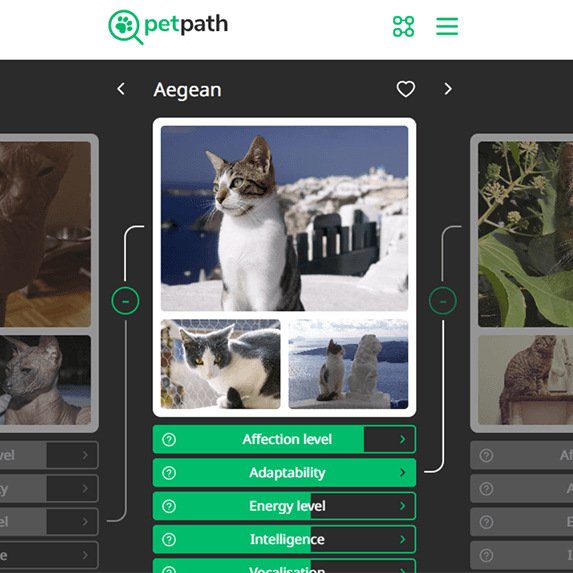This screenshot has height=573, width=573.
Task: Open help icon on right card's third trait
Action: point(486,522)
